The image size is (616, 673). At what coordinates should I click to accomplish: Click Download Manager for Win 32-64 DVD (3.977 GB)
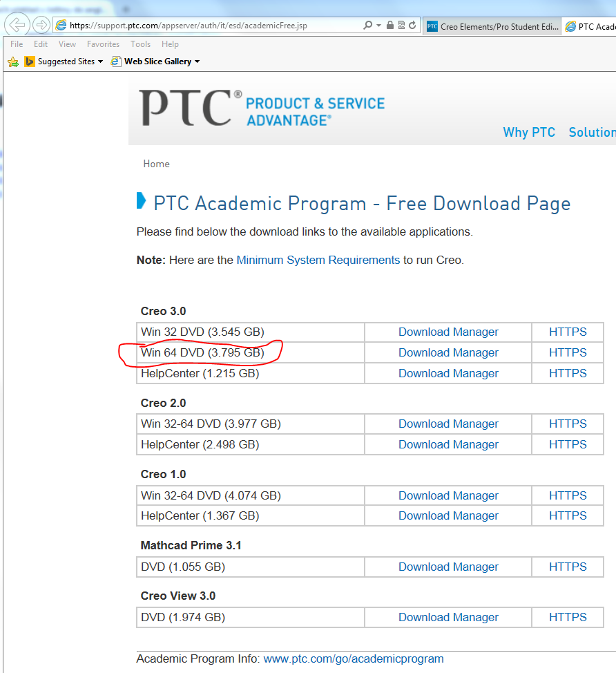pos(448,424)
